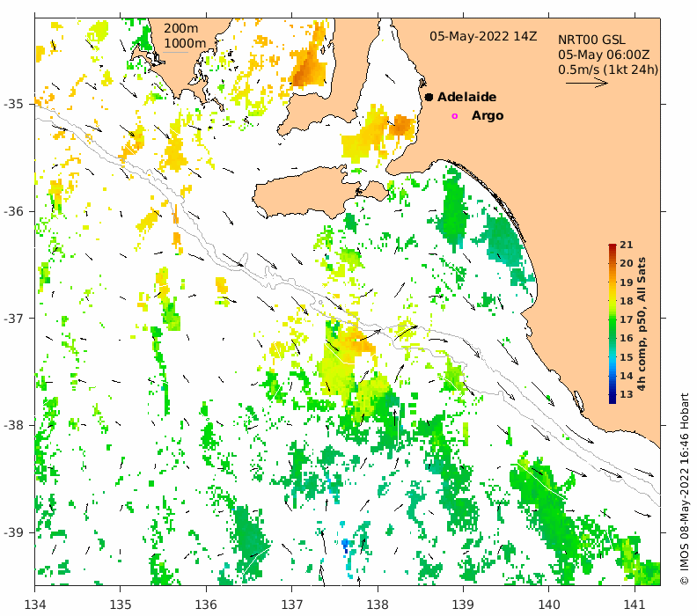Click the 1000m isobath legend line sample

point(176,53)
